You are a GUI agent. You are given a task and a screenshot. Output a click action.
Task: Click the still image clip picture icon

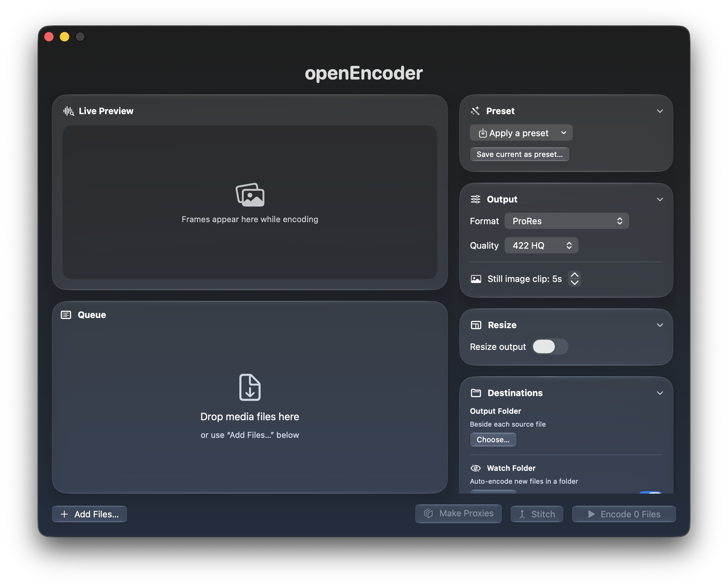(476, 279)
